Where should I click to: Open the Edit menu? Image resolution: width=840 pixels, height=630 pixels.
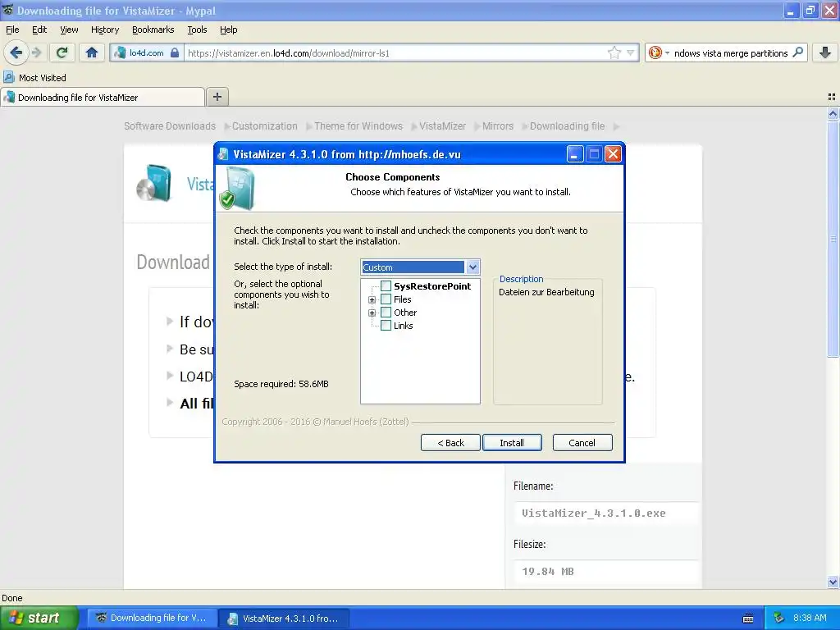tap(39, 30)
